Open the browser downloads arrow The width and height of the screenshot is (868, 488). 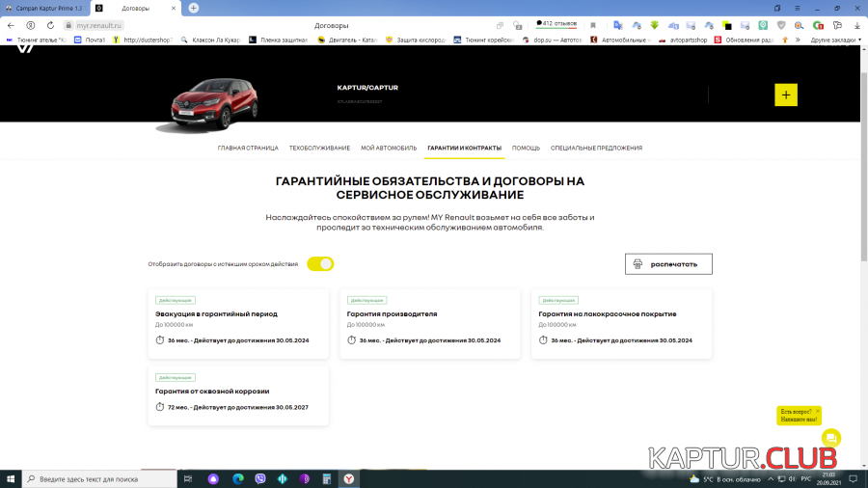tap(857, 25)
